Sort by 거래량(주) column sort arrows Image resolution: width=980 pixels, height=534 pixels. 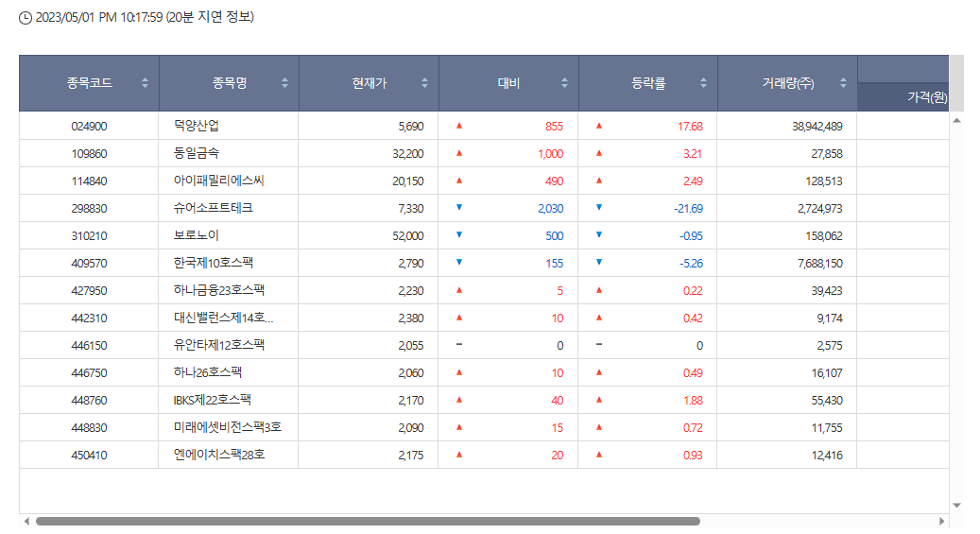843,83
